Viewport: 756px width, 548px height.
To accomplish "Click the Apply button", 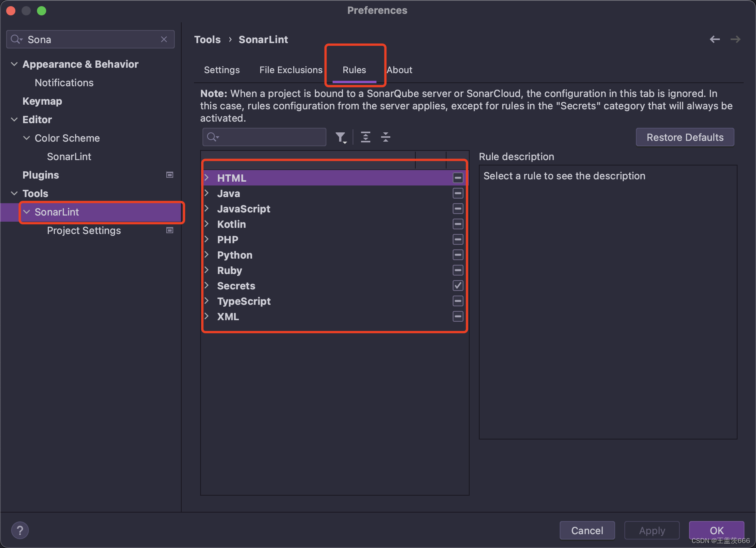I will tap(652, 530).
